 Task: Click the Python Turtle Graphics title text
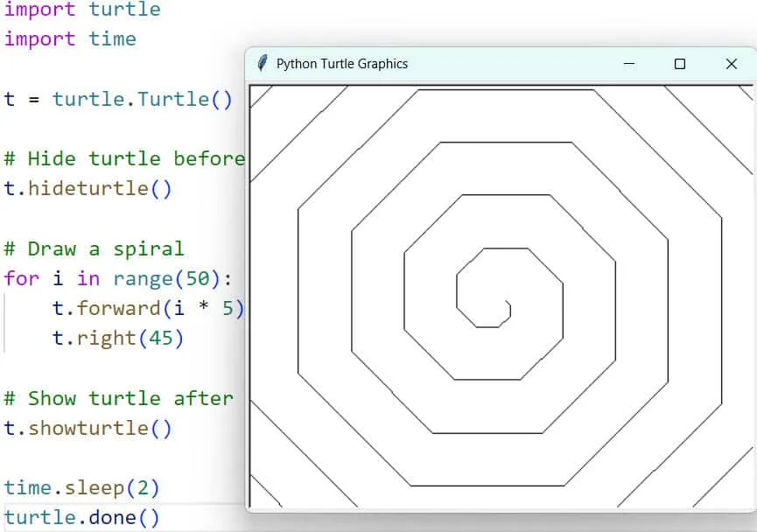[341, 64]
